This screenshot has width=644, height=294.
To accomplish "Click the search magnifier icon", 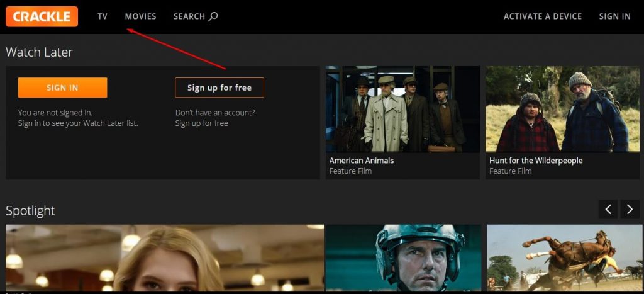I will (x=213, y=16).
